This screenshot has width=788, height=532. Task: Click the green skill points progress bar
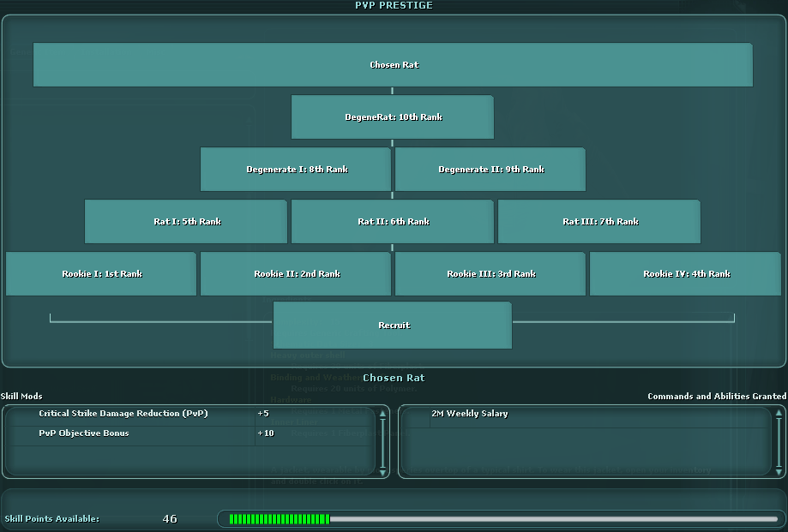click(x=500, y=519)
